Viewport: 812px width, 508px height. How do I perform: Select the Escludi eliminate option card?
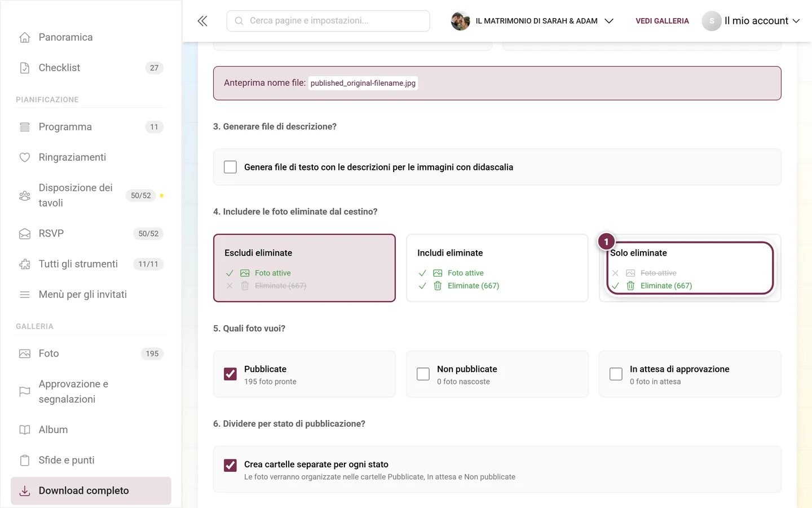[x=304, y=268]
